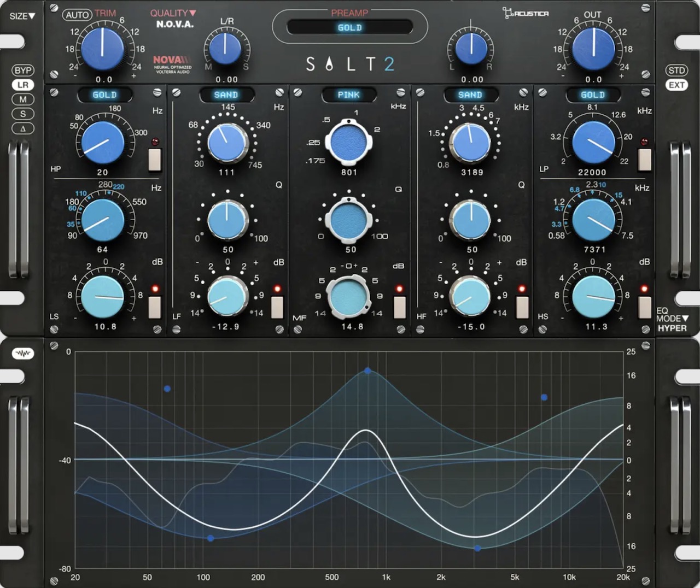This screenshot has width=700, height=588.
Task: Click the HF frequency knob reading 3189
Action: 470,142
